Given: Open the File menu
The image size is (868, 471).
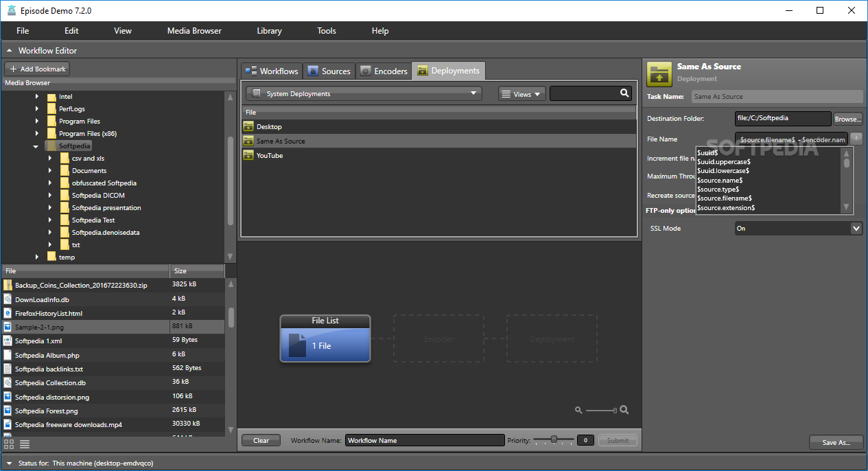Looking at the screenshot, I should (x=23, y=31).
